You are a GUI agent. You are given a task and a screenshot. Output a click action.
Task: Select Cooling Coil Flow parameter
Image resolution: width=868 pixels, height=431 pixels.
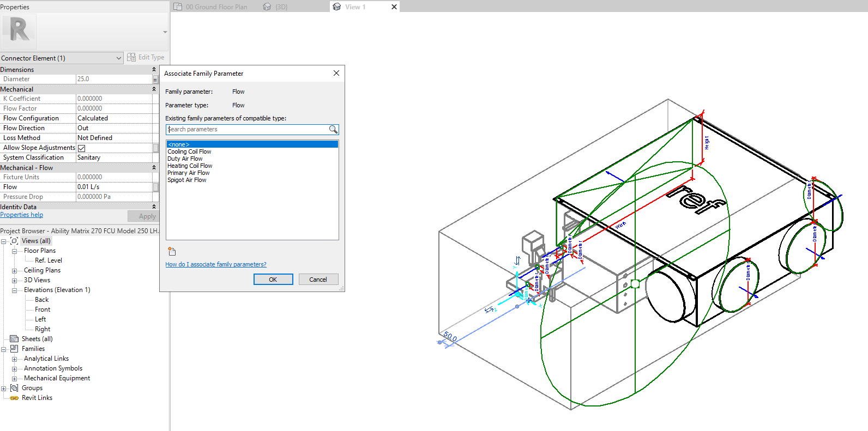(189, 151)
